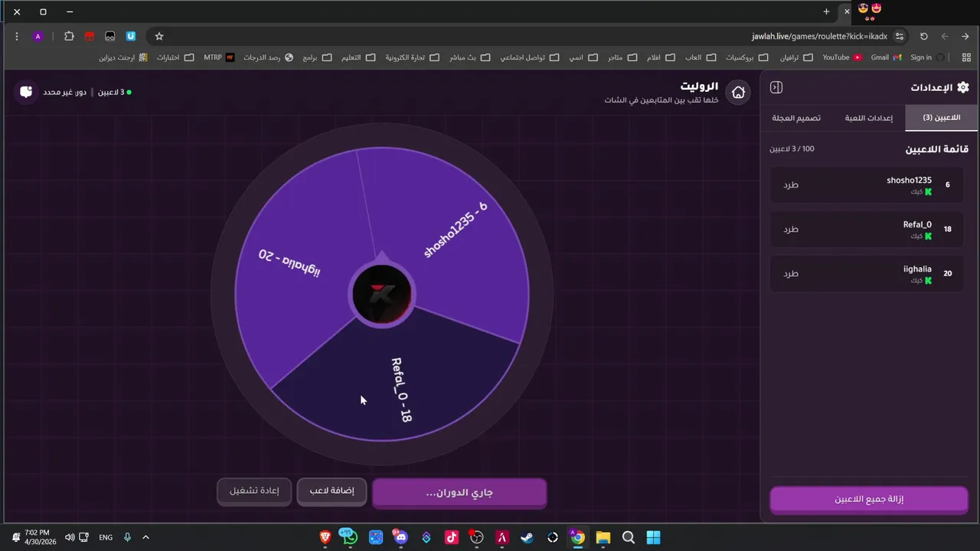Open the YouTube bookmark

[x=842, y=57]
